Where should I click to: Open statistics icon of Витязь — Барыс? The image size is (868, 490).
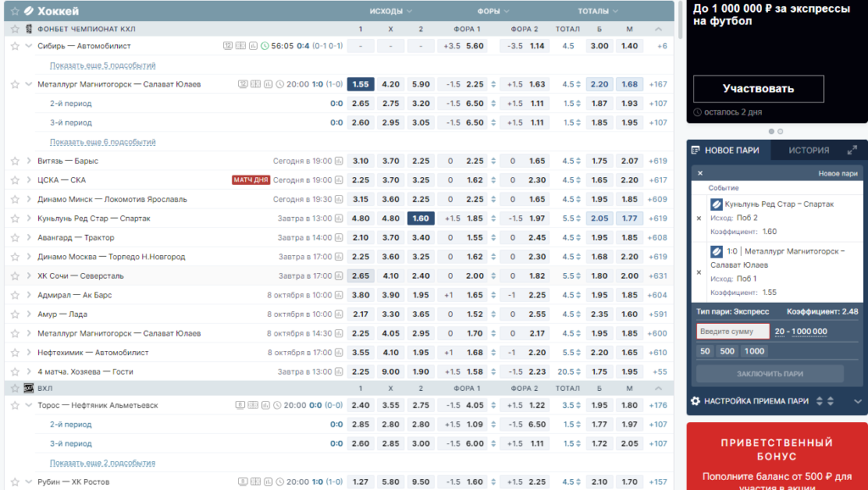point(339,161)
